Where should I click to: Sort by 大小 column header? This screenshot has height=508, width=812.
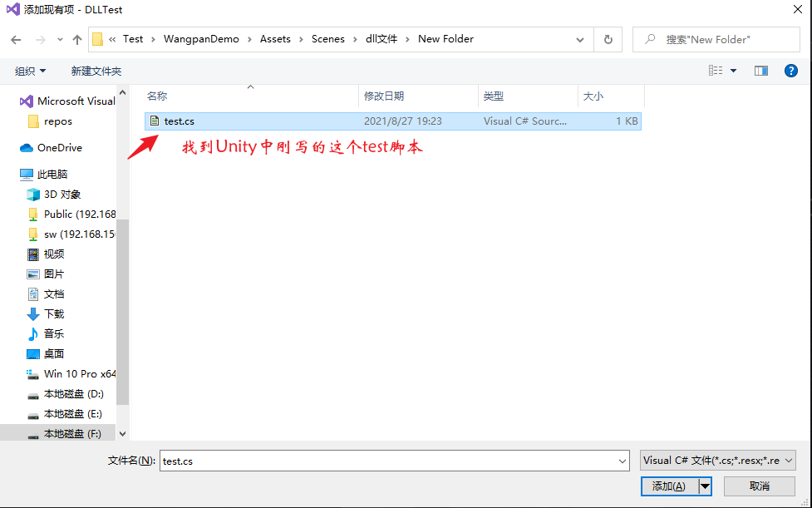pyautogui.click(x=611, y=96)
